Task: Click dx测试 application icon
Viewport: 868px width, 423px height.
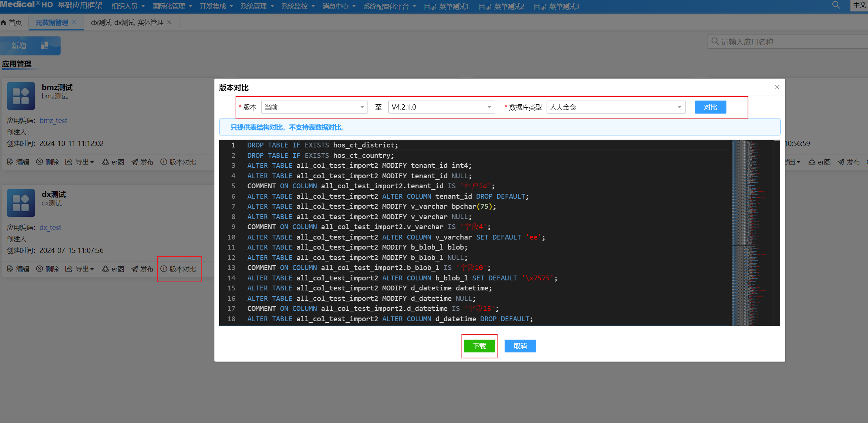Action: [21, 203]
